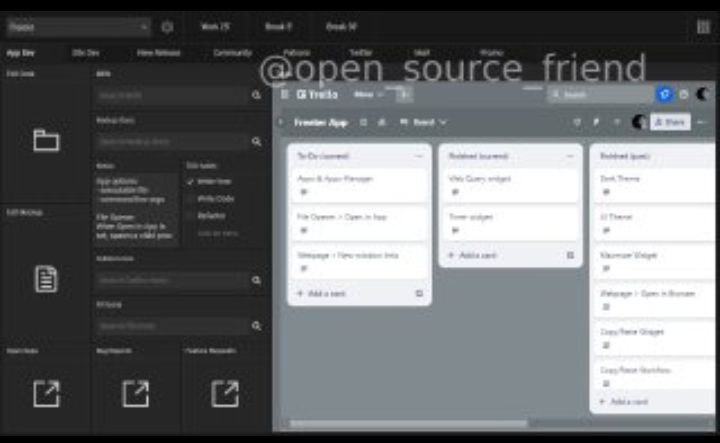Image resolution: width=720 pixels, height=443 pixels.
Task: Open the gear settings icon beside project dropdown
Action: coord(167,27)
